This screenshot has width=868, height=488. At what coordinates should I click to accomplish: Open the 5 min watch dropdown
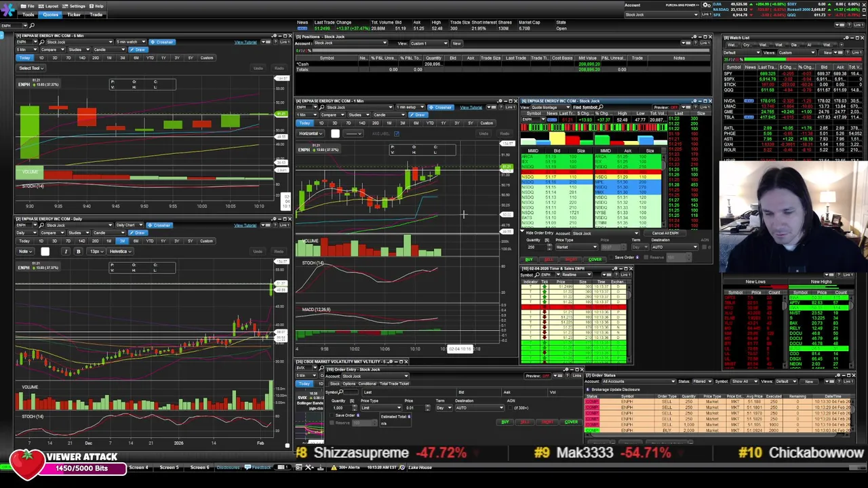[x=130, y=42]
